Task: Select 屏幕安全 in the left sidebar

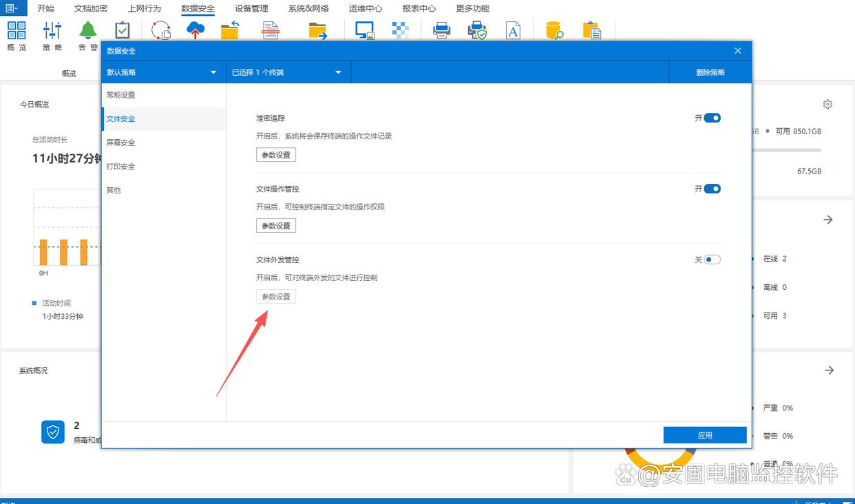Action: point(120,143)
